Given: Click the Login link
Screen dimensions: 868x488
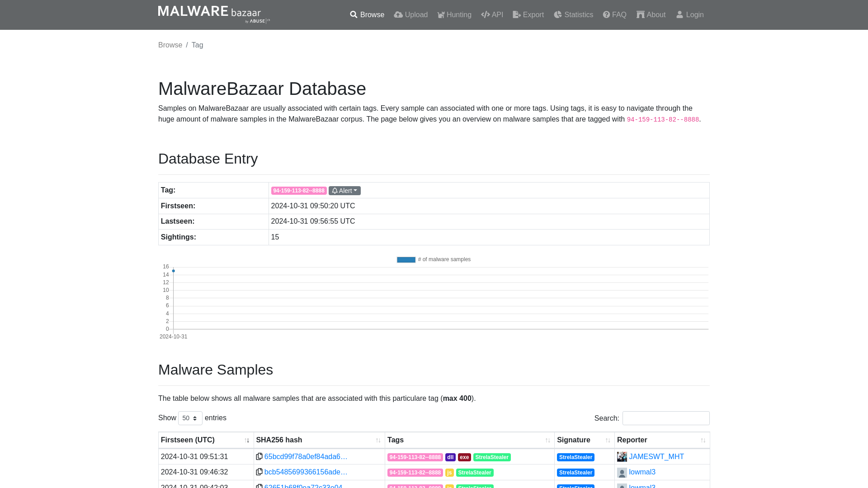Looking at the screenshot, I should pos(689,15).
